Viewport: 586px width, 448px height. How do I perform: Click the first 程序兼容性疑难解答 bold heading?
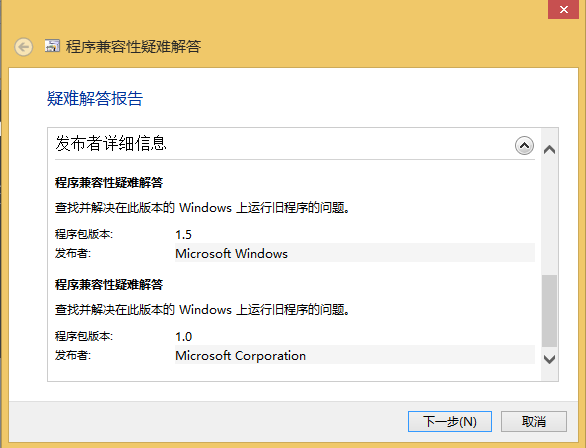pos(109,183)
